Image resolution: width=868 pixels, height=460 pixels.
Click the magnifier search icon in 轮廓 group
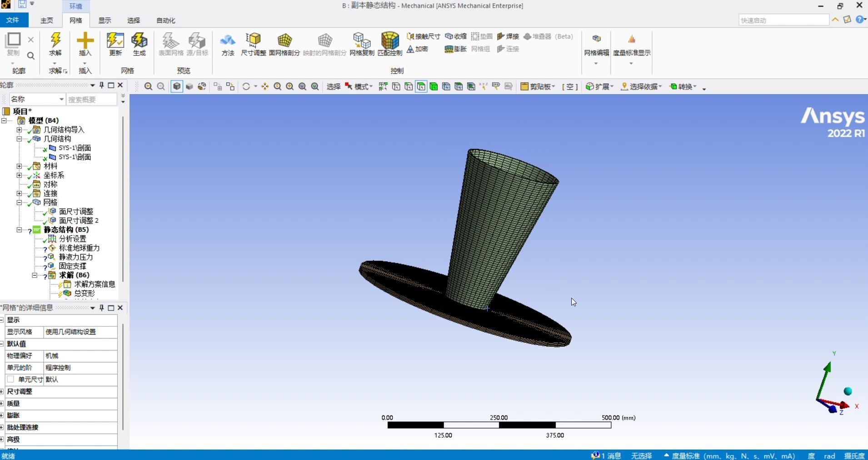pyautogui.click(x=31, y=55)
